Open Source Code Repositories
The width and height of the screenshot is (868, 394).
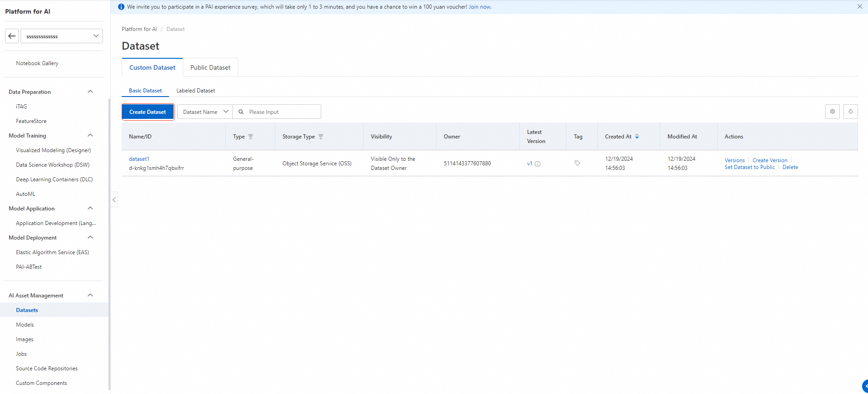point(47,368)
